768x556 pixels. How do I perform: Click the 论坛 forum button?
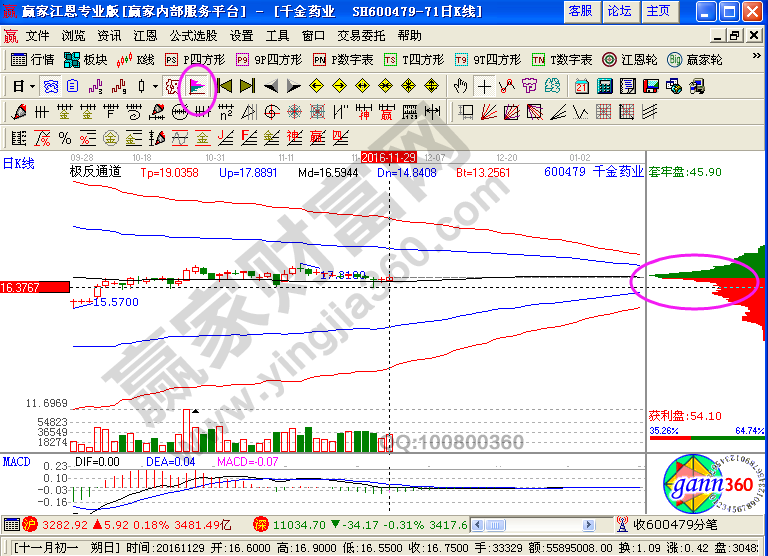coord(619,11)
